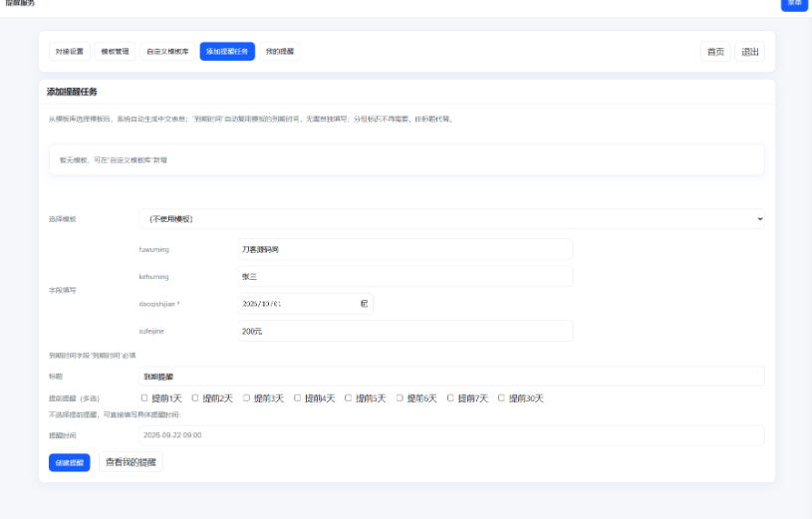The height and width of the screenshot is (519, 812).
Task: Click the 字段填写 label
Action: click(62, 290)
